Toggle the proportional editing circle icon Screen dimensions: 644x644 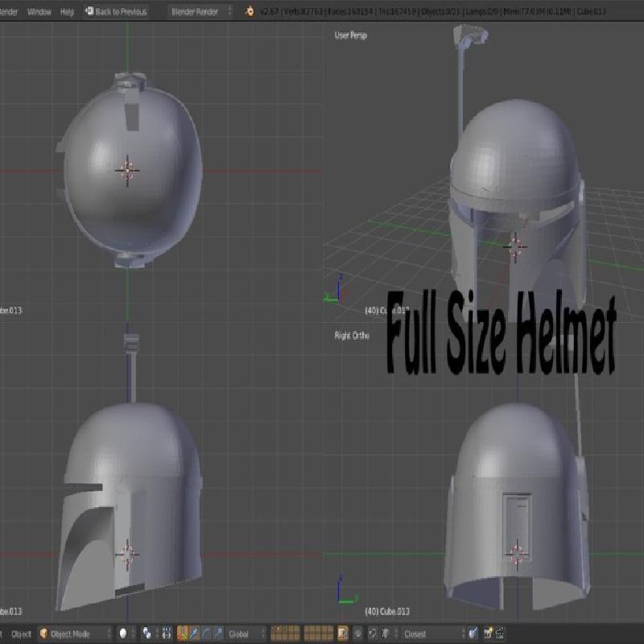click(x=358, y=634)
